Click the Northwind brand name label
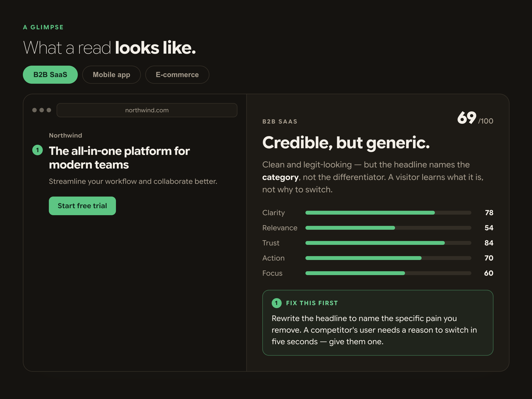 coord(65,135)
